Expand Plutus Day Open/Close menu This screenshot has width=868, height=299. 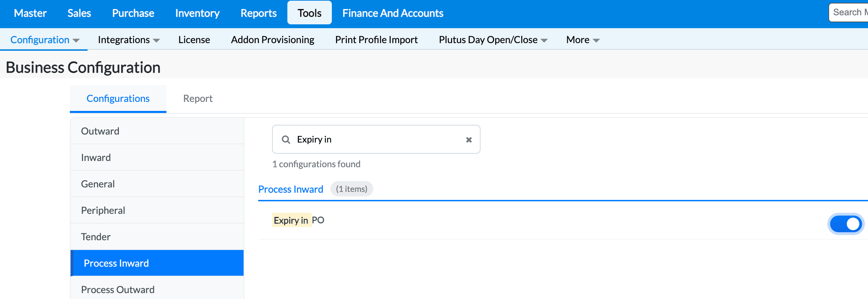tap(493, 40)
